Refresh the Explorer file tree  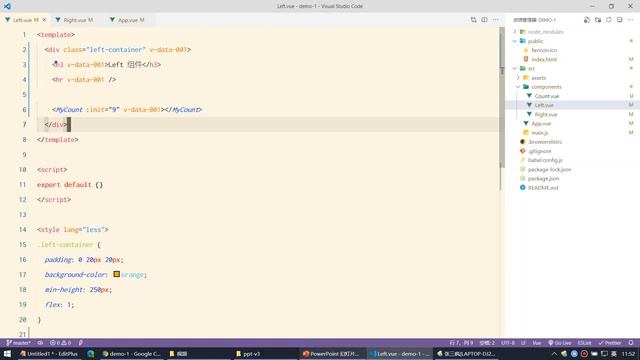pos(609,20)
